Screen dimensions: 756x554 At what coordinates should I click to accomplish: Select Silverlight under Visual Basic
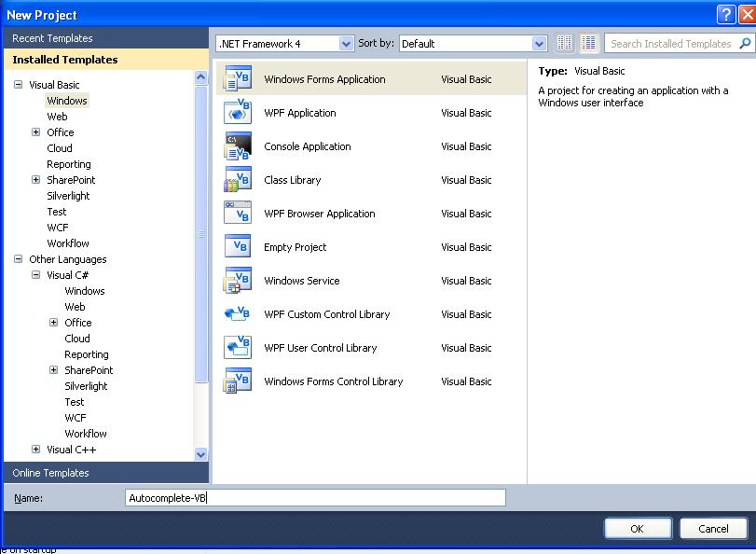click(68, 196)
